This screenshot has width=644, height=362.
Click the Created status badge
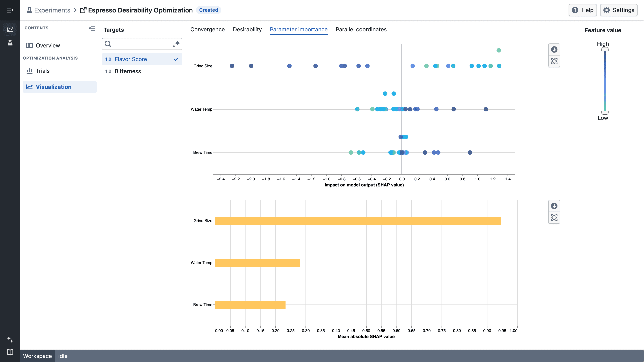coord(208,10)
